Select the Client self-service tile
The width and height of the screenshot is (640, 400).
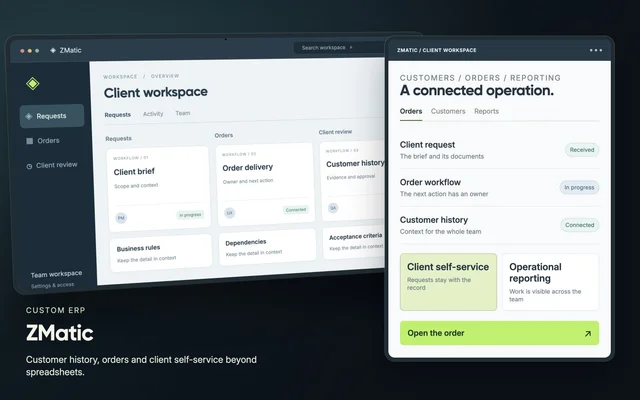coord(448,282)
